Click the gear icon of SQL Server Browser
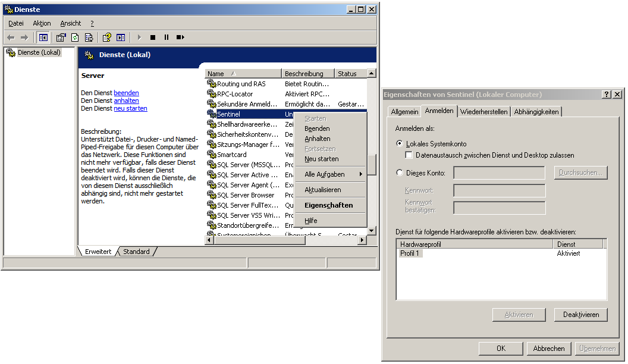The width and height of the screenshot is (628, 364). [x=212, y=195]
